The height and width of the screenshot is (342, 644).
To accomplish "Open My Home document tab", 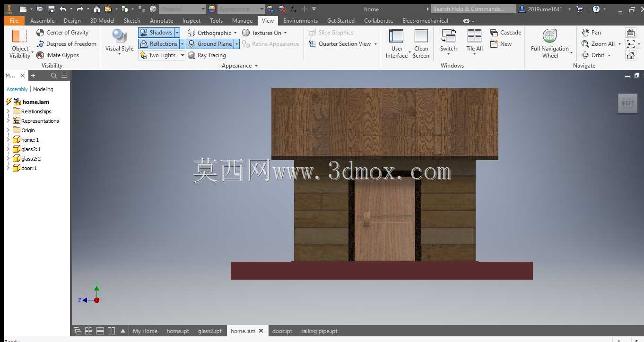I will 145,331.
